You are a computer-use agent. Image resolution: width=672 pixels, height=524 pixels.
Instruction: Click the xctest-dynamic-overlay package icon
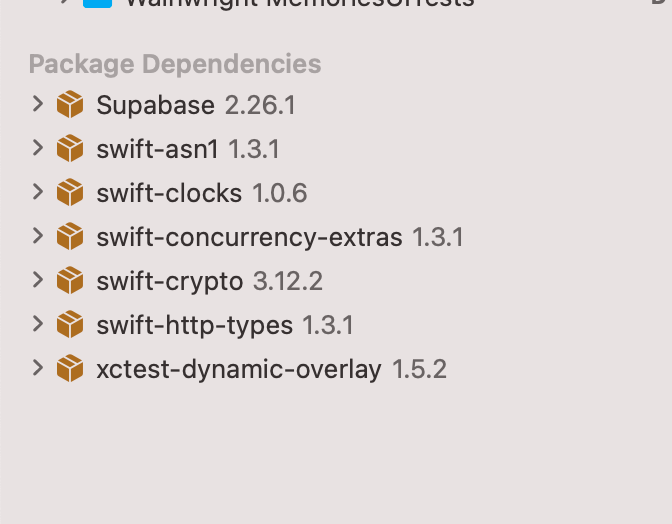(70, 369)
